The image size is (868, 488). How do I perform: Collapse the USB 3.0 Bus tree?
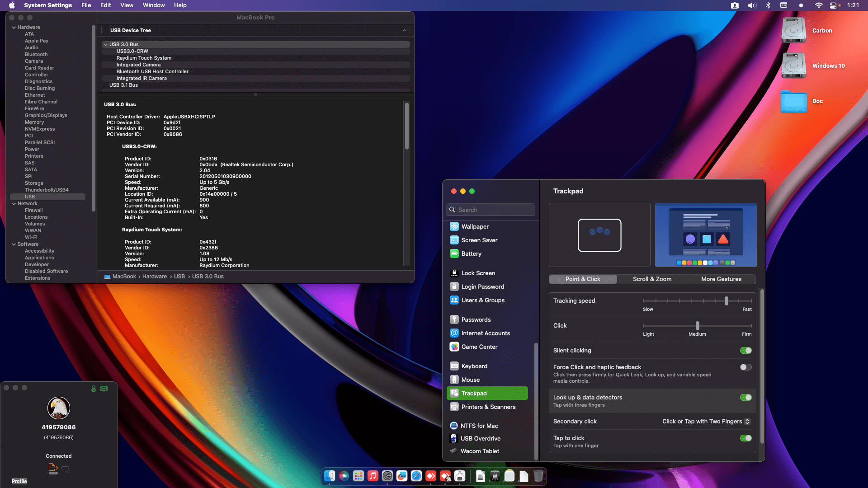click(x=105, y=44)
